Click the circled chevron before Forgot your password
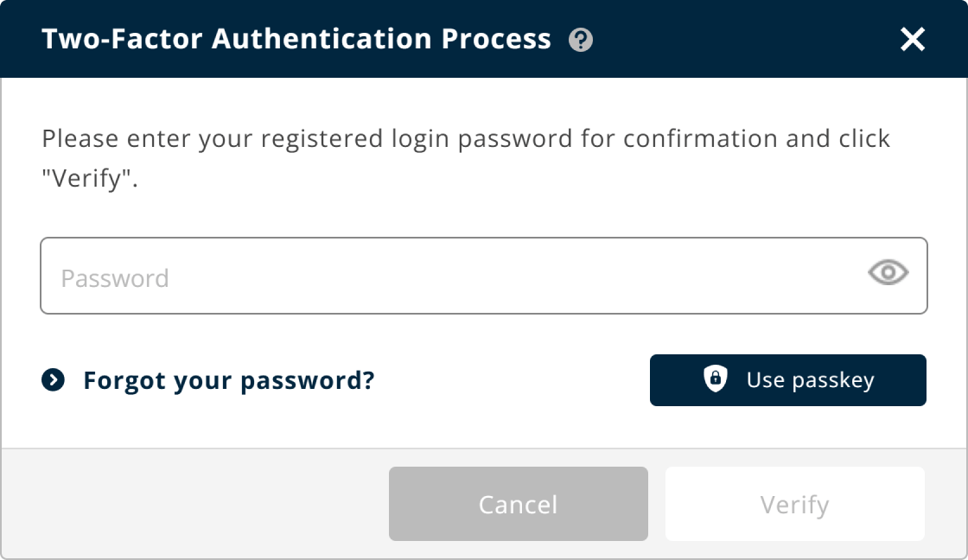Screen dimensions: 968x560 click(53, 379)
